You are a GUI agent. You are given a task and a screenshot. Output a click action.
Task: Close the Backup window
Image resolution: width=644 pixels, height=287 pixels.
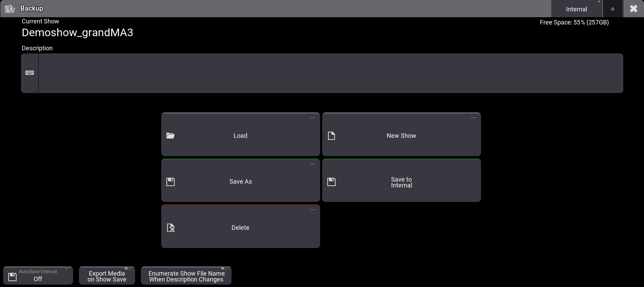coord(633,9)
